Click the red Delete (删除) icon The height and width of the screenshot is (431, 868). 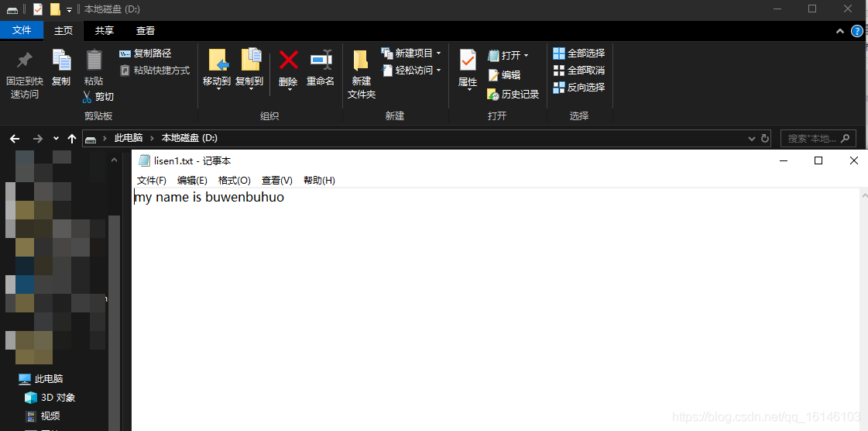pos(288,60)
